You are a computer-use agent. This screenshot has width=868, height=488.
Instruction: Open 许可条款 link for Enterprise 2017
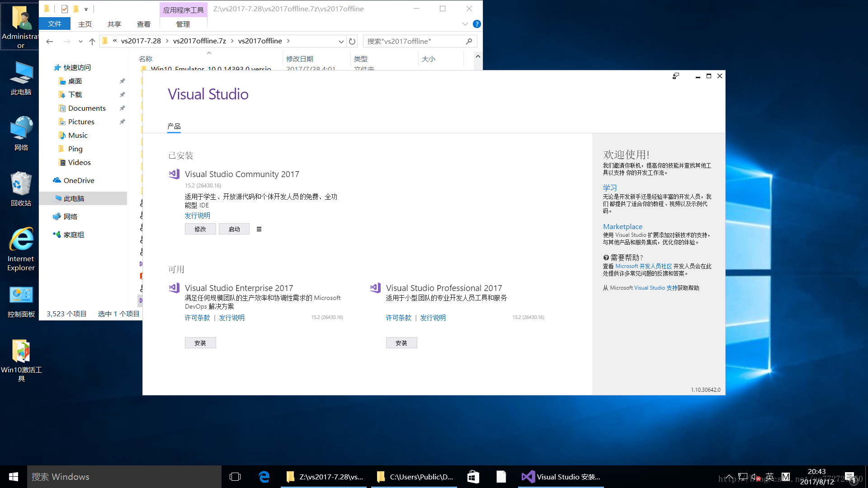coord(198,318)
